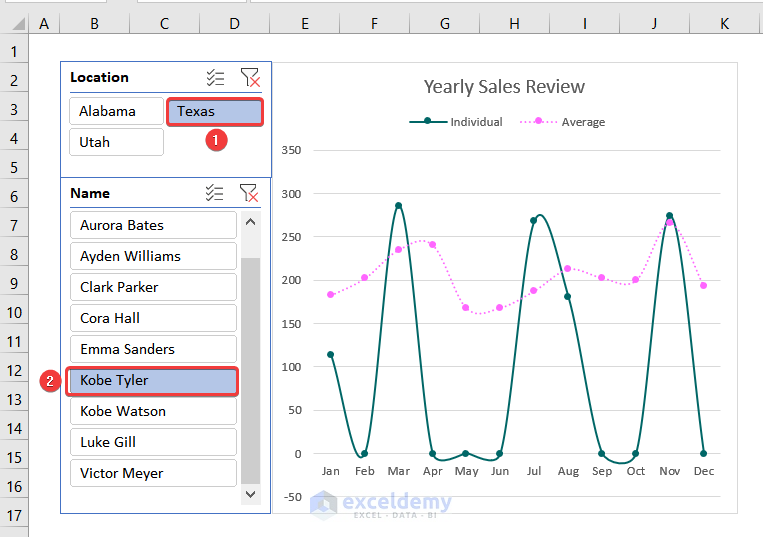This screenshot has width=763, height=537.
Task: Filter by Clark Parker
Action: click(153, 287)
